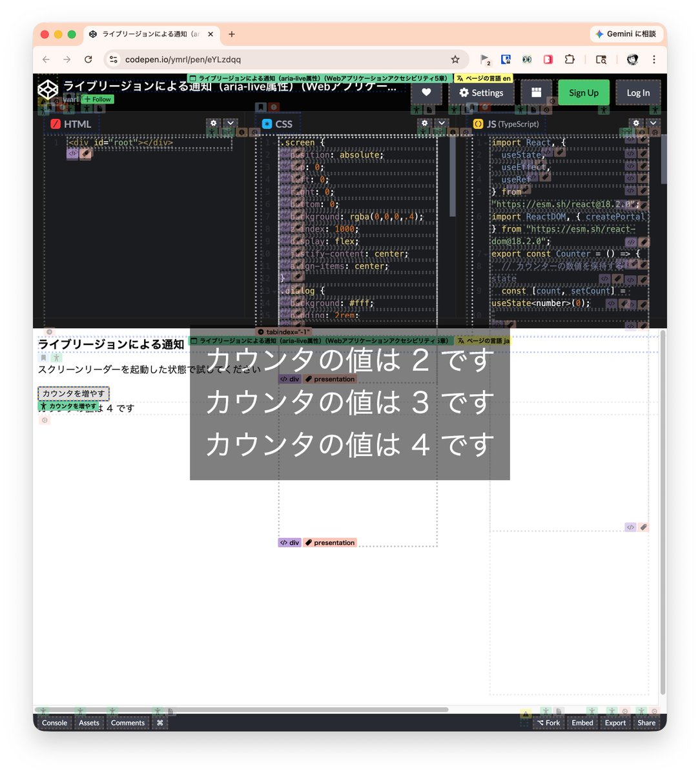Click the red square extension icon

tap(548, 59)
